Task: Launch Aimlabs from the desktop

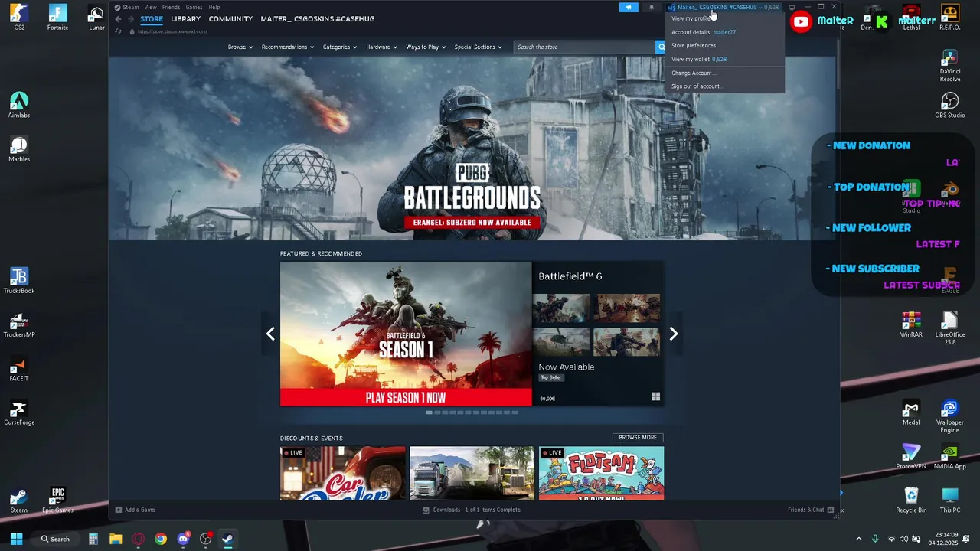Action: 19,106
